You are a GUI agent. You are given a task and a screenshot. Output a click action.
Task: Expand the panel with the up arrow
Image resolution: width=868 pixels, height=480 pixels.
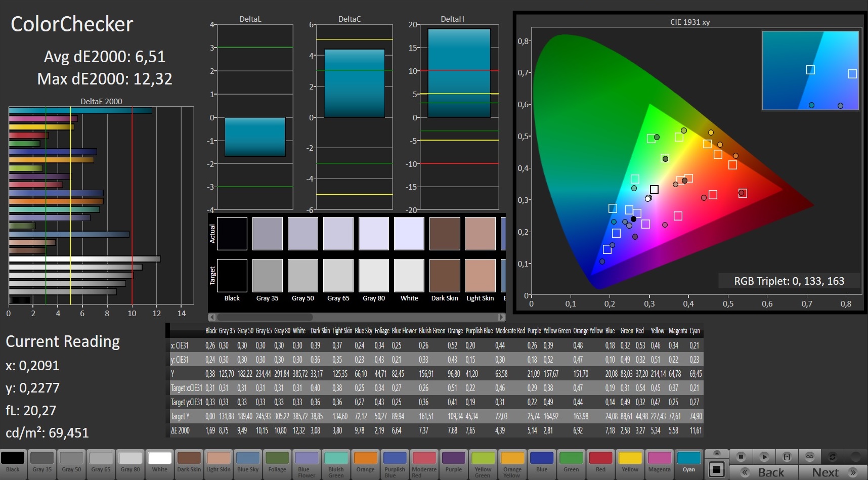point(716,453)
